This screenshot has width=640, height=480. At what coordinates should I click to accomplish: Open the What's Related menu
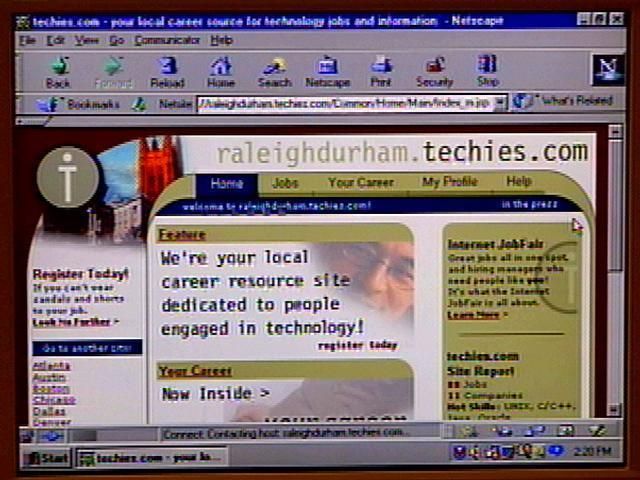pos(565,102)
